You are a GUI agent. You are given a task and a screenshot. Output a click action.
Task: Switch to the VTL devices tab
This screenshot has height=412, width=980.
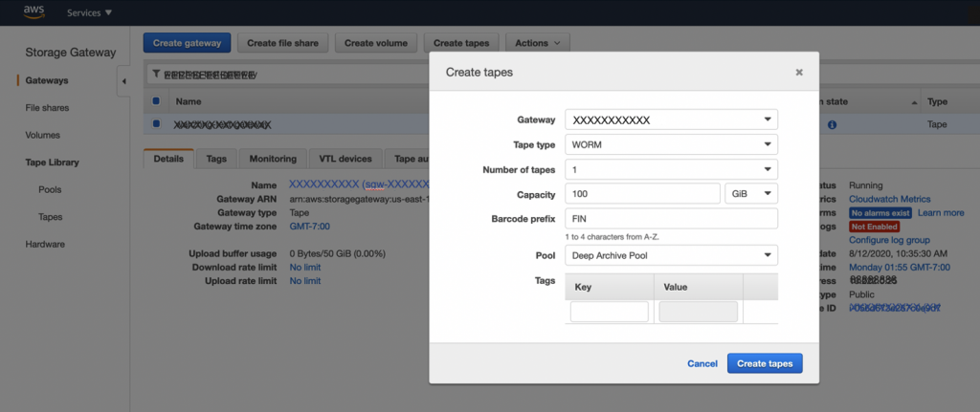pos(345,159)
